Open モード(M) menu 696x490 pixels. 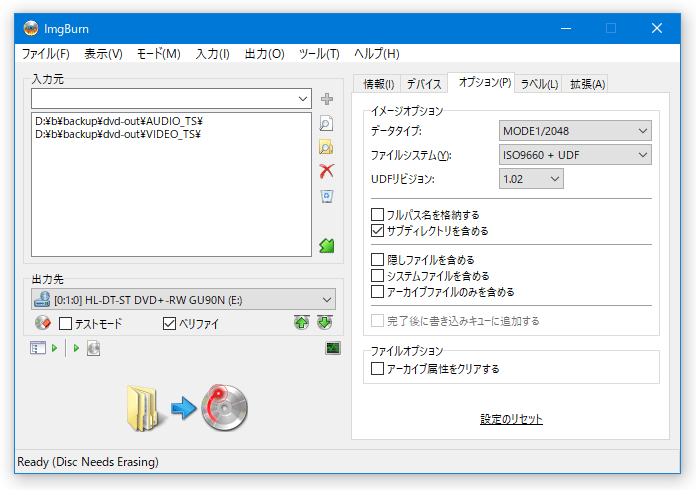pyautogui.click(x=158, y=54)
